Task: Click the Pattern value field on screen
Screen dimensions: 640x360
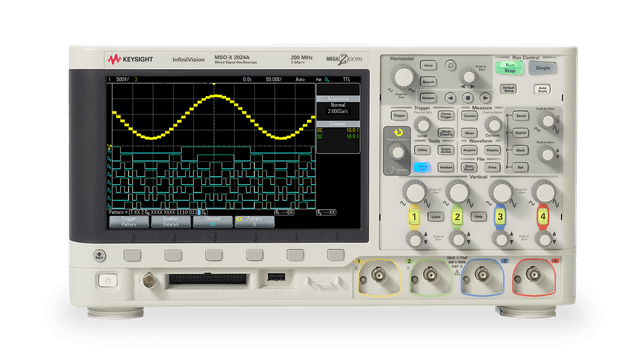Action: [168, 213]
